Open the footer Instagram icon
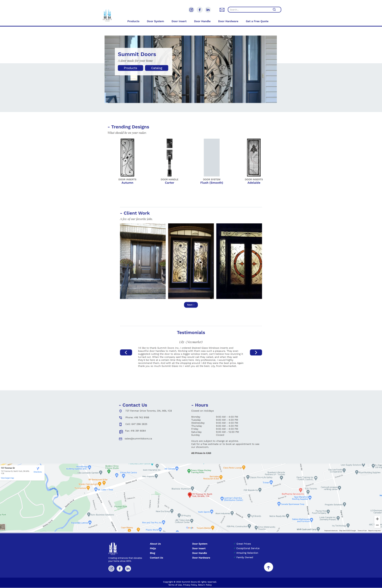The image size is (382, 588). [x=112, y=569]
